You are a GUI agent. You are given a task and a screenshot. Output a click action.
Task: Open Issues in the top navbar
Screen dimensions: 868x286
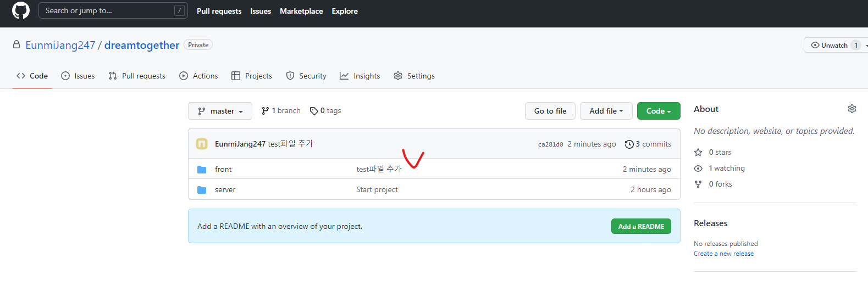(x=261, y=11)
